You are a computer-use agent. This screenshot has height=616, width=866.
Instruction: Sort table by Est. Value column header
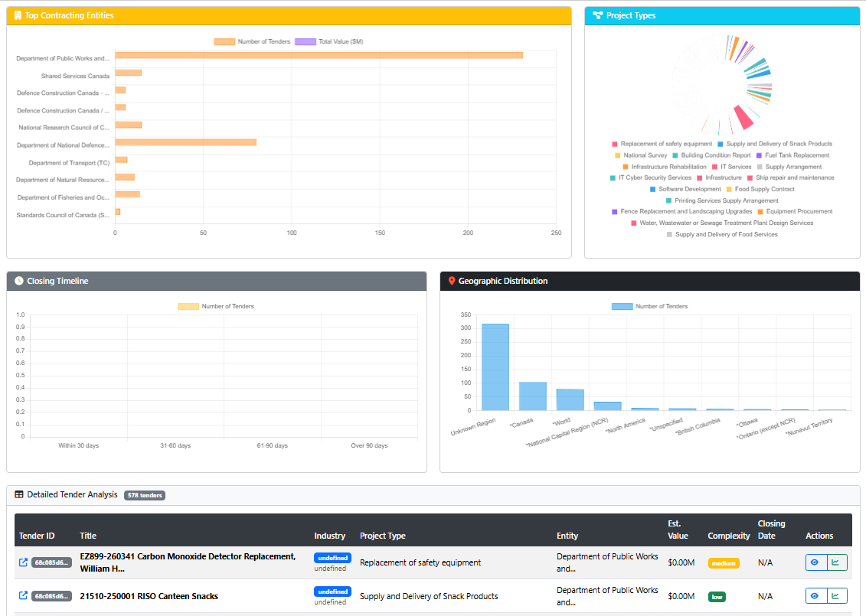pos(678,530)
